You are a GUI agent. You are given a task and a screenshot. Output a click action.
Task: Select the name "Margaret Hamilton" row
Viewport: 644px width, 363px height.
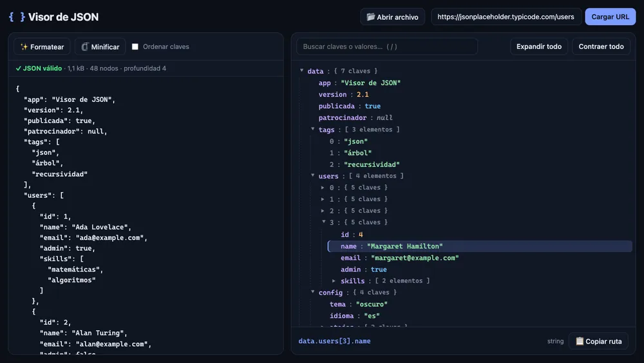(480, 246)
